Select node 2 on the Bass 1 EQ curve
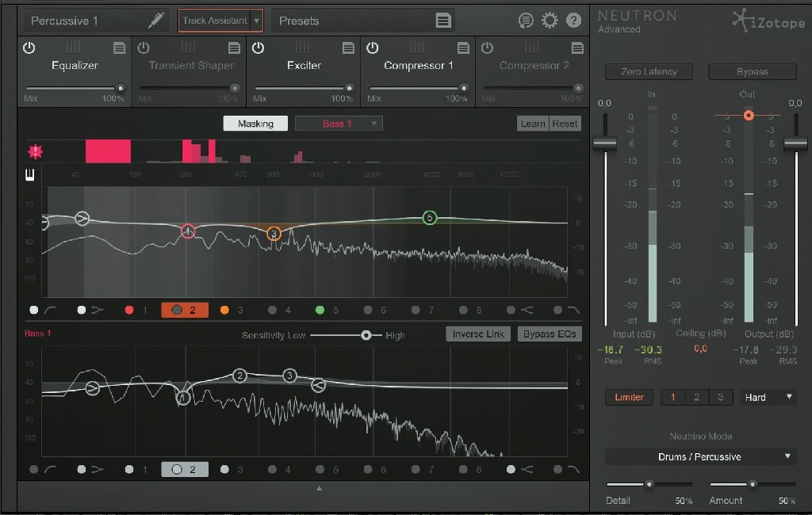 coord(239,376)
